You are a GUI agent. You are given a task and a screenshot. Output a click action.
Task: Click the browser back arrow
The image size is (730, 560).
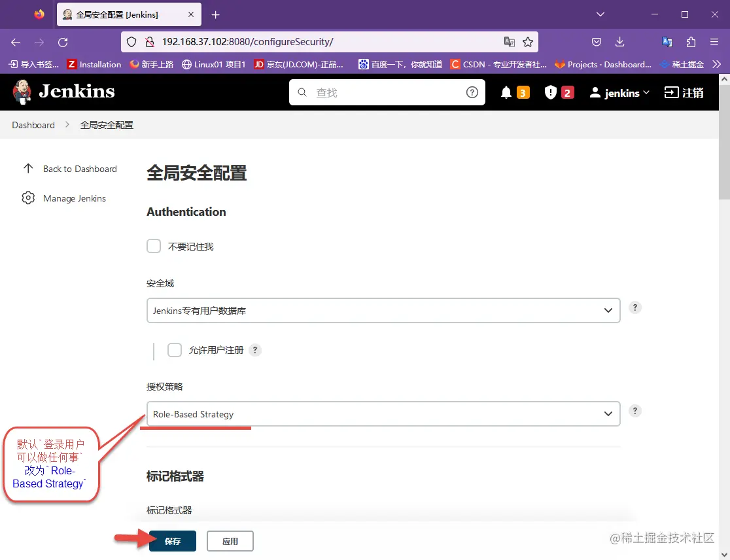(x=16, y=43)
